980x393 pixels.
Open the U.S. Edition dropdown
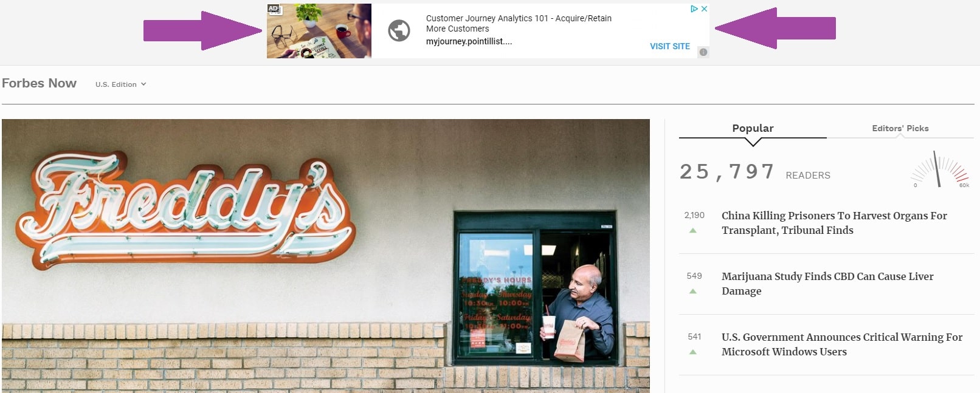[120, 84]
